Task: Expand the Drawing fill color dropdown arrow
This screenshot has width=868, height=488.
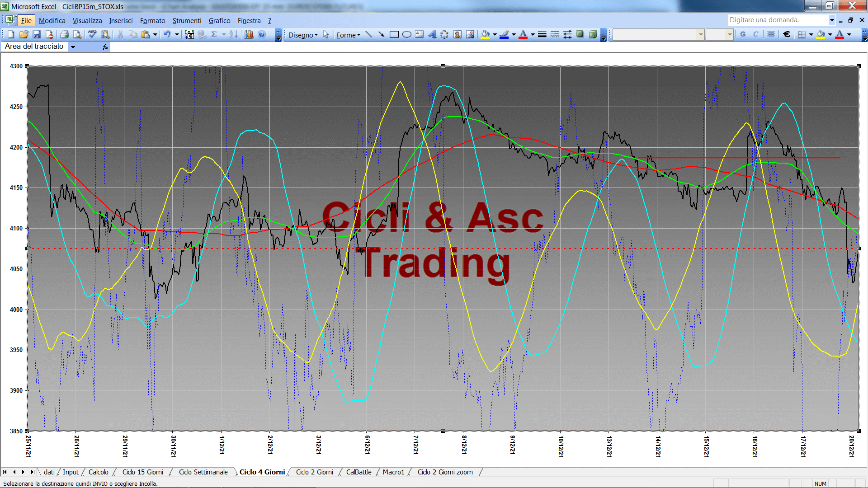Action: (x=495, y=34)
